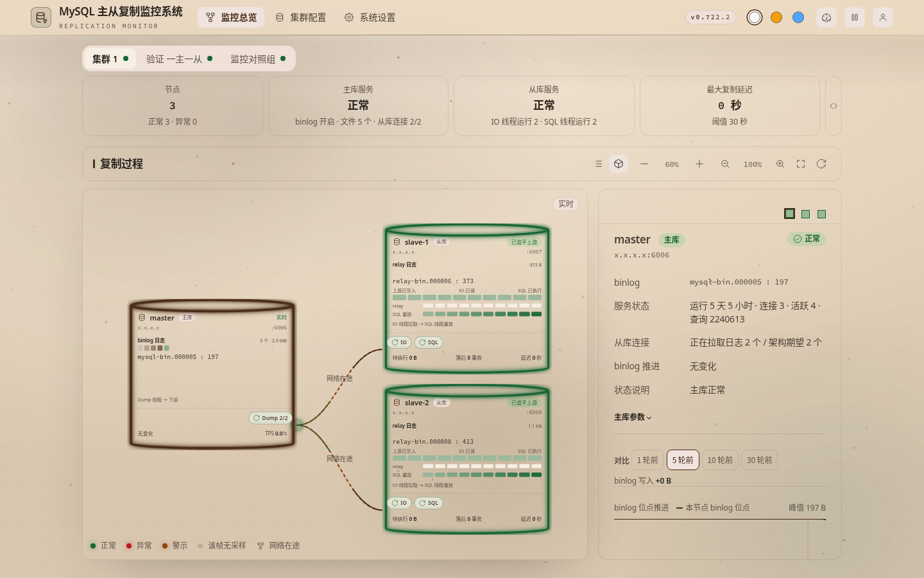924x578 pixels.
Task: Zoom out with the magnifier minus icon
Action: (725, 164)
